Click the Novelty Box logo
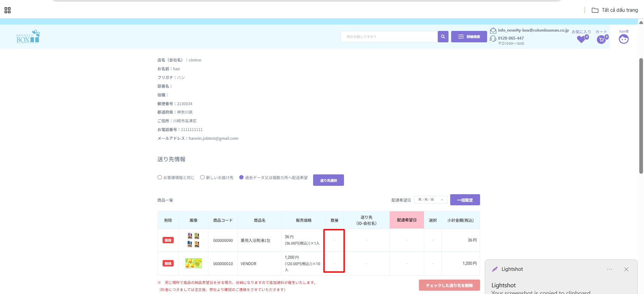The width and height of the screenshot is (644, 294). (x=28, y=37)
